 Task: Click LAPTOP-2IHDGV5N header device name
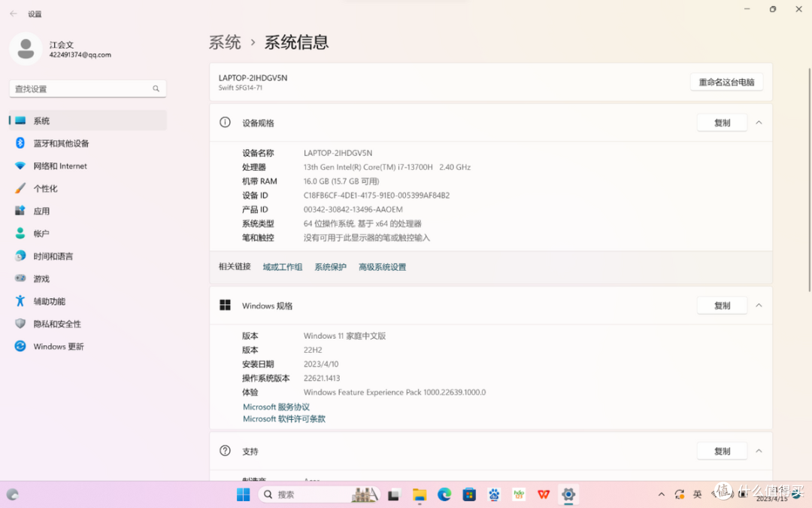(253, 78)
